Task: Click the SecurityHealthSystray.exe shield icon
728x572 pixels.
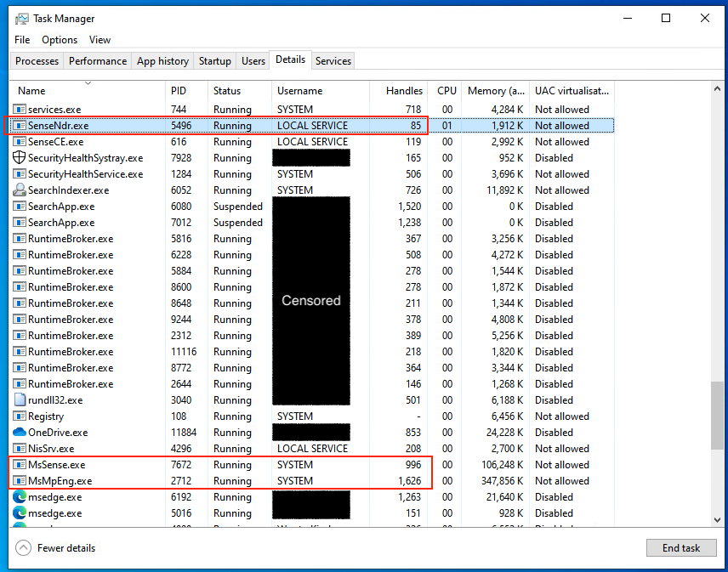Action: tap(20, 158)
